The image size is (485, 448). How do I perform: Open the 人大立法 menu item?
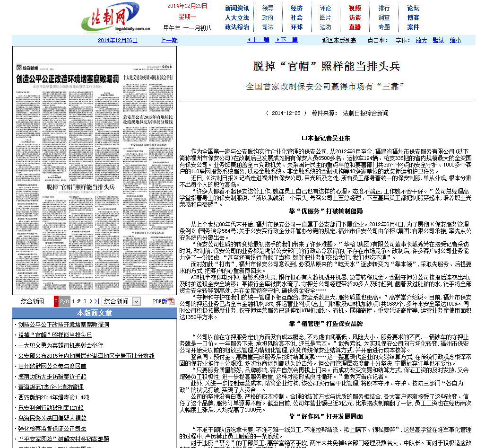click(237, 18)
